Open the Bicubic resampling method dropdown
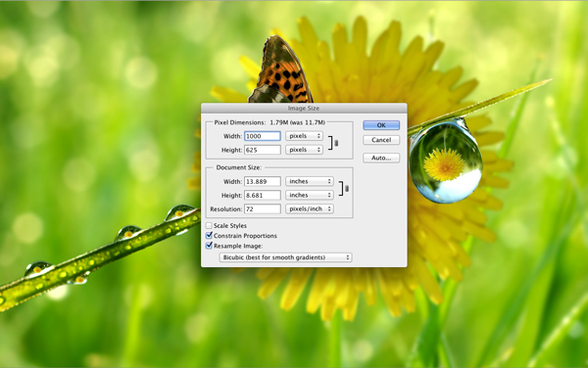The image size is (588, 368). tap(285, 257)
